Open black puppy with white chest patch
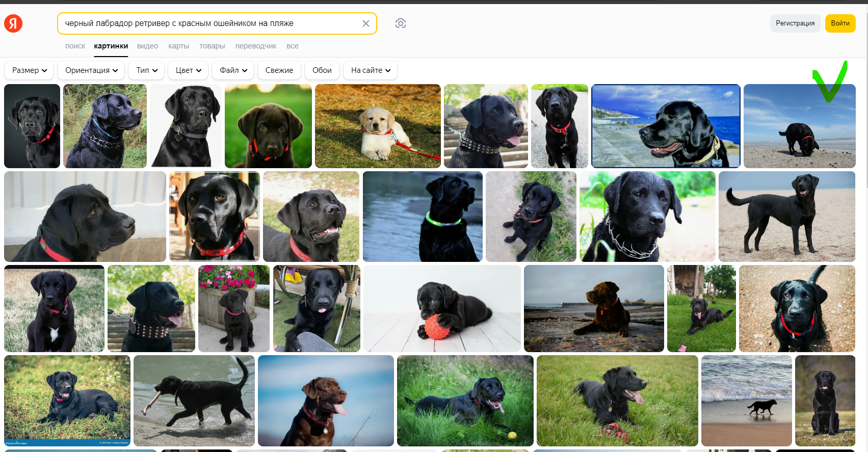The image size is (868, 452). (54, 308)
